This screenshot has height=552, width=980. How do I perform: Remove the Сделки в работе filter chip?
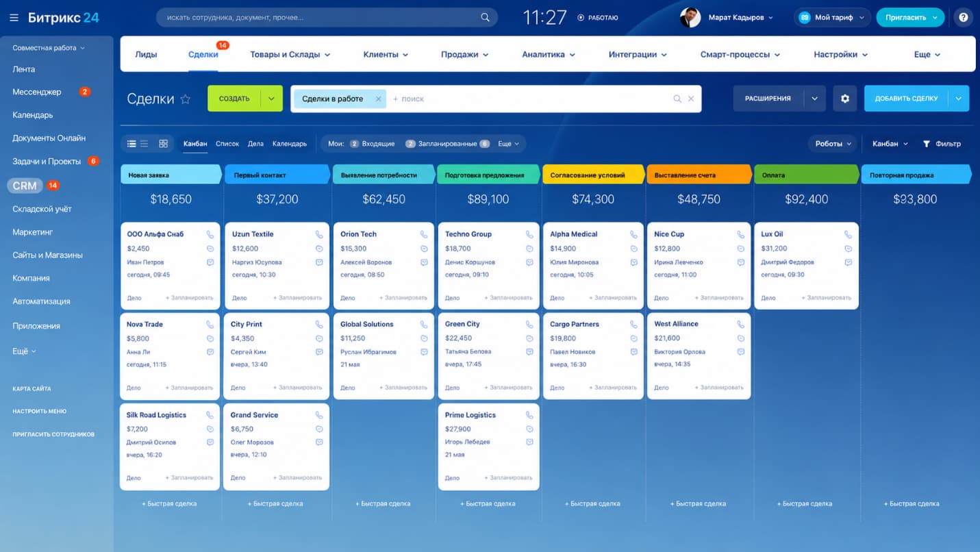378,99
